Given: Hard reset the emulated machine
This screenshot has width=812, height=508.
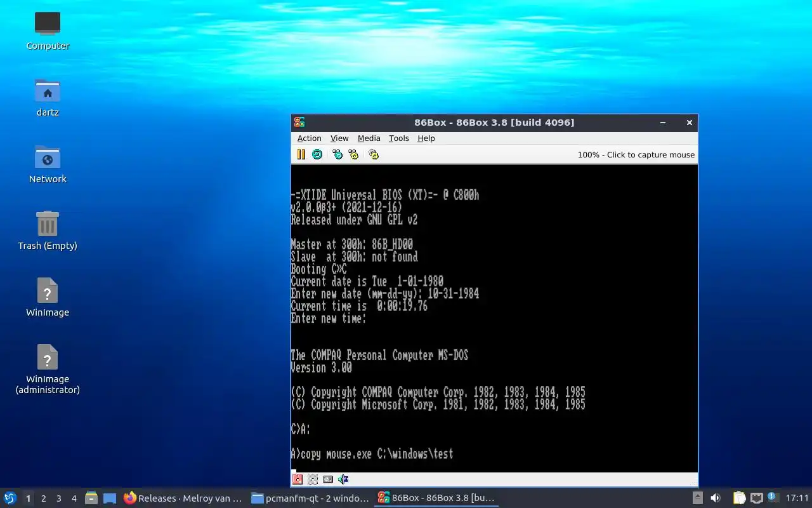Looking at the screenshot, I should point(317,154).
